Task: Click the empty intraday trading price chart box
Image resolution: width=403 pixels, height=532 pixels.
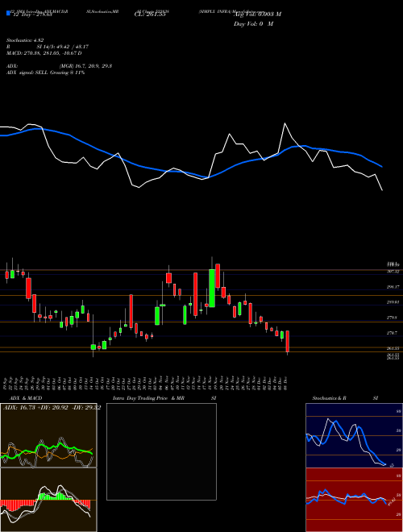Action: click(161, 451)
